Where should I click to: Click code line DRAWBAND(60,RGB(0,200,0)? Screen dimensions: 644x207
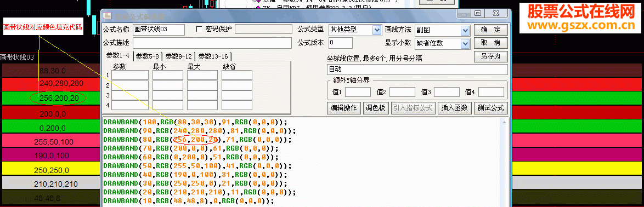click(x=190, y=157)
